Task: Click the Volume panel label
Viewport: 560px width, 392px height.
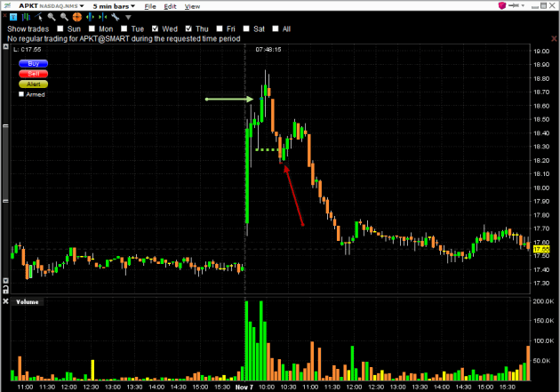Action: coord(28,302)
